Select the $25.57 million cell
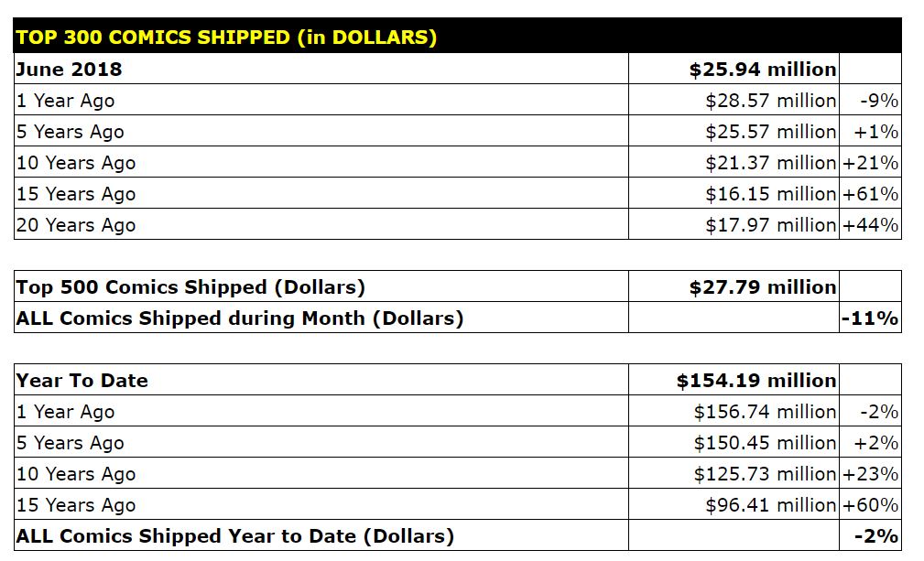This screenshot has width=924, height=561. 770,132
